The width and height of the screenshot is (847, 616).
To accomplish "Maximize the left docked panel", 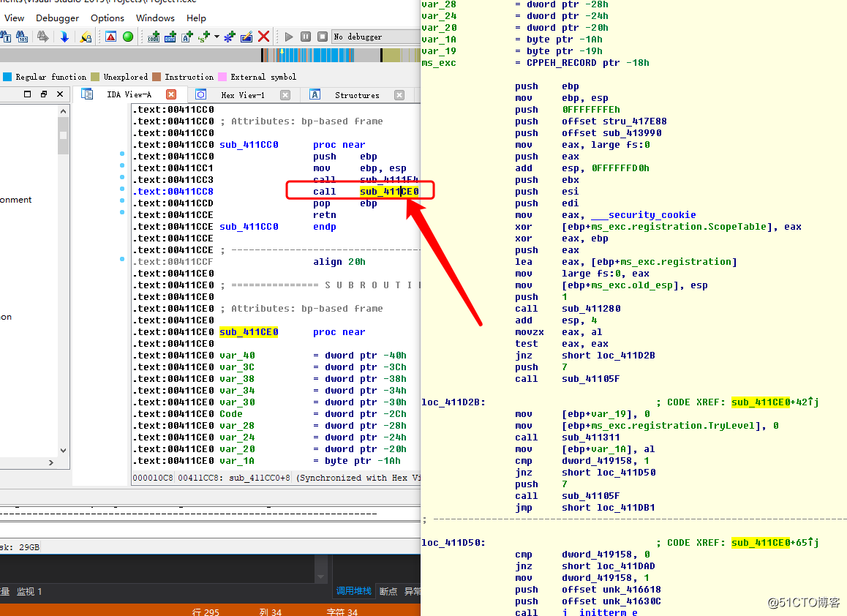I will 28,94.
